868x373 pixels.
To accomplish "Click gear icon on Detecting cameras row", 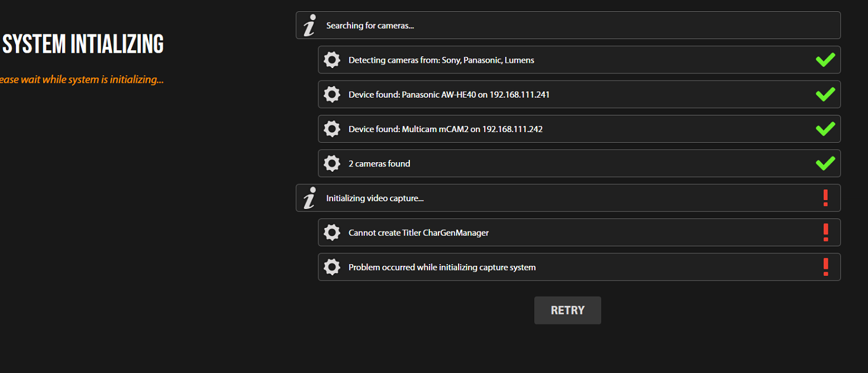I will coord(332,60).
